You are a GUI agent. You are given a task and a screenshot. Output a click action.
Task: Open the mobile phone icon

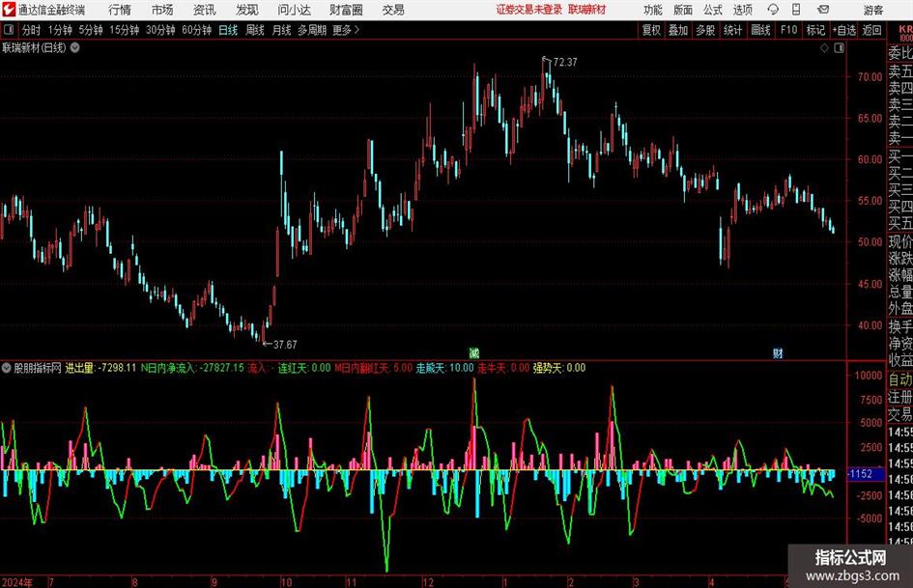(796, 10)
